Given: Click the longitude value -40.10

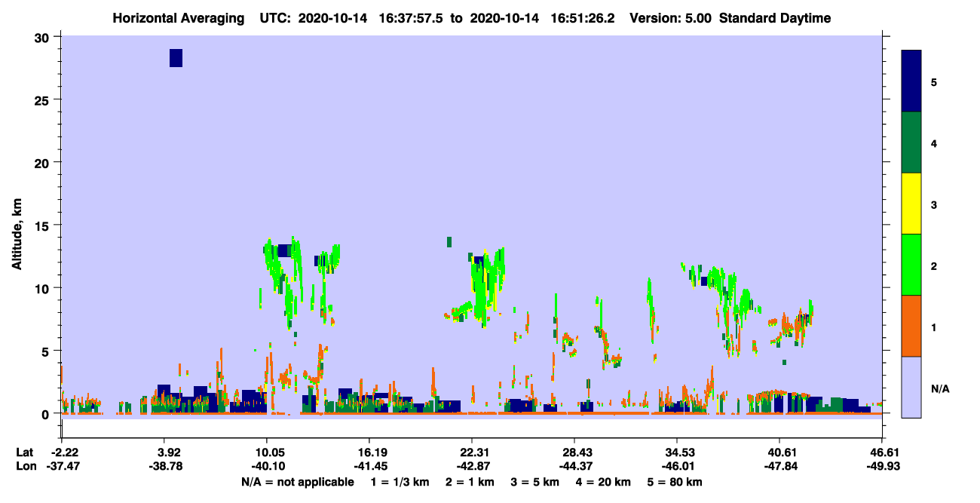Looking at the screenshot, I should click(x=267, y=466).
